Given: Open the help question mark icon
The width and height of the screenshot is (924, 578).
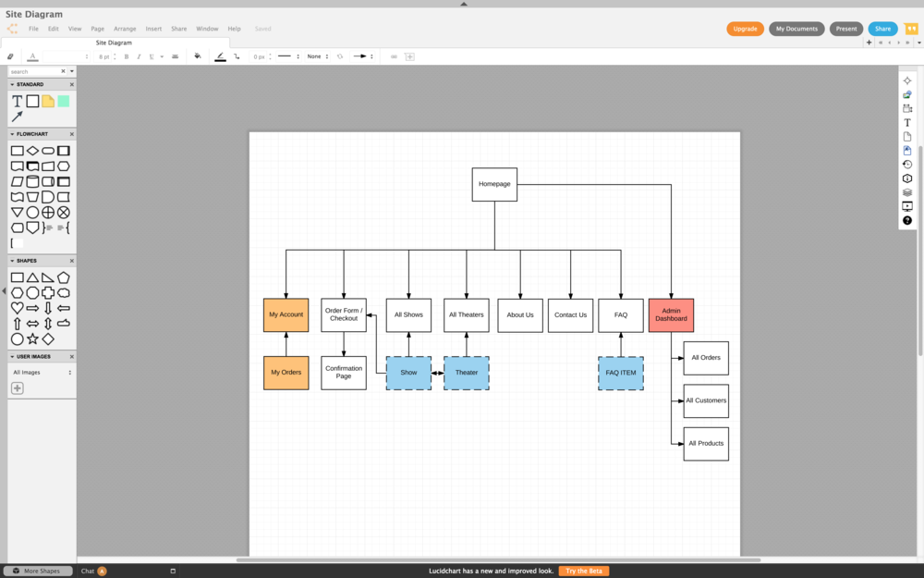Looking at the screenshot, I should (x=907, y=221).
